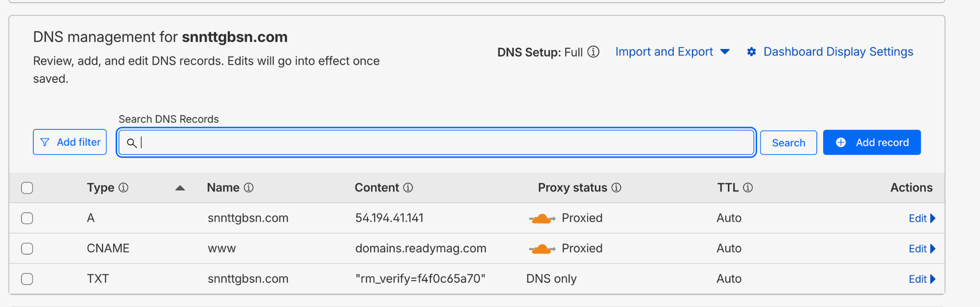Select the CNAME www record checkbox
The image size is (980, 307).
click(27, 249)
